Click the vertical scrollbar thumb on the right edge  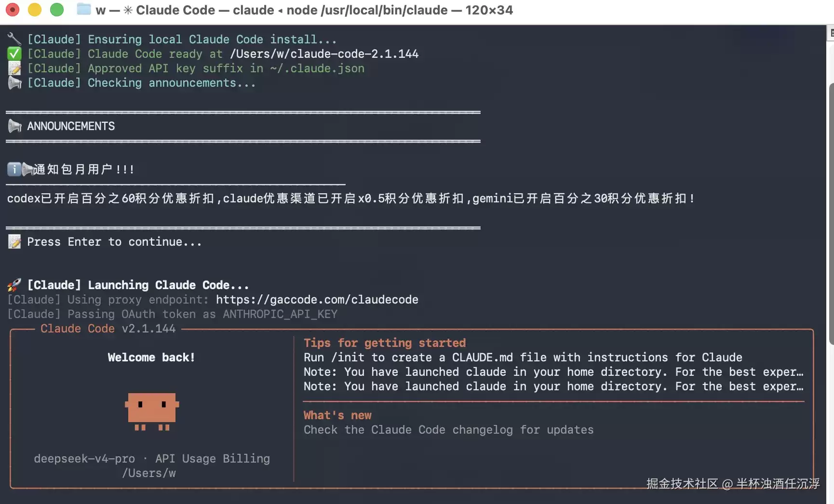pos(831,214)
